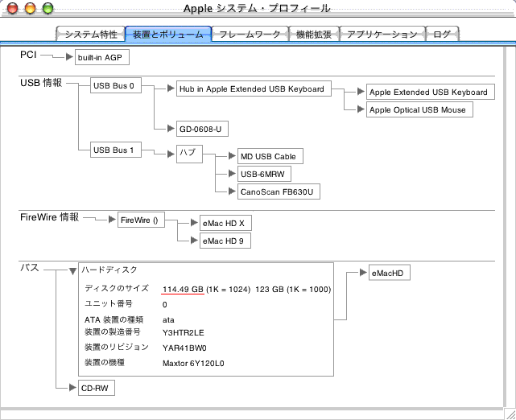
Task: Click the ディスクのサイズ label
Action: 117,288
